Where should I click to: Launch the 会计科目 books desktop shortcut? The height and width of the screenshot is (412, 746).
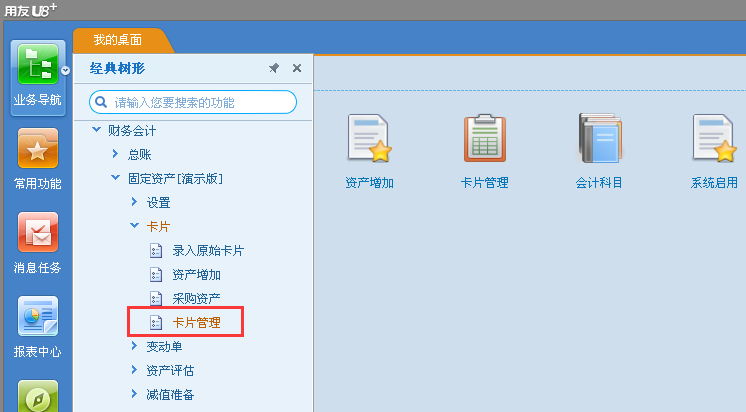pos(599,151)
